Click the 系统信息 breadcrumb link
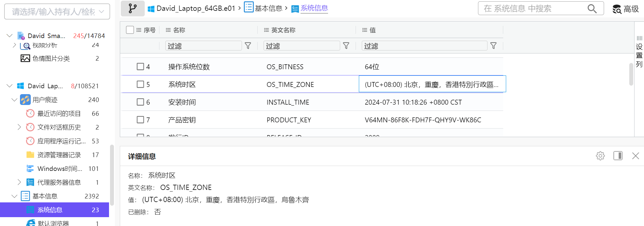Screen dimensions: 644x226 tap(314, 8)
